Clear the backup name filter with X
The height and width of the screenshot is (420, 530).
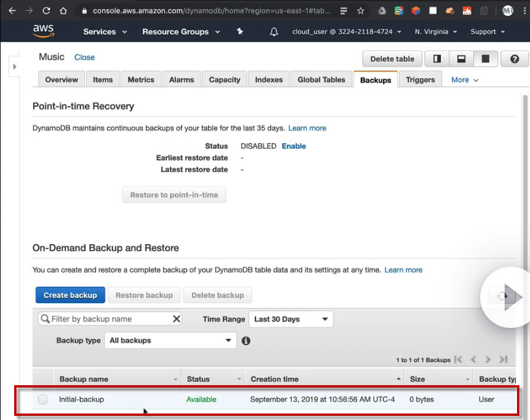click(x=176, y=319)
